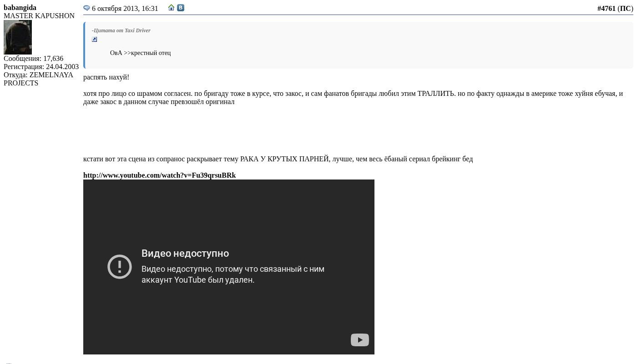Click the quoted text 'ОвА >>крестный отец'

(x=140, y=53)
